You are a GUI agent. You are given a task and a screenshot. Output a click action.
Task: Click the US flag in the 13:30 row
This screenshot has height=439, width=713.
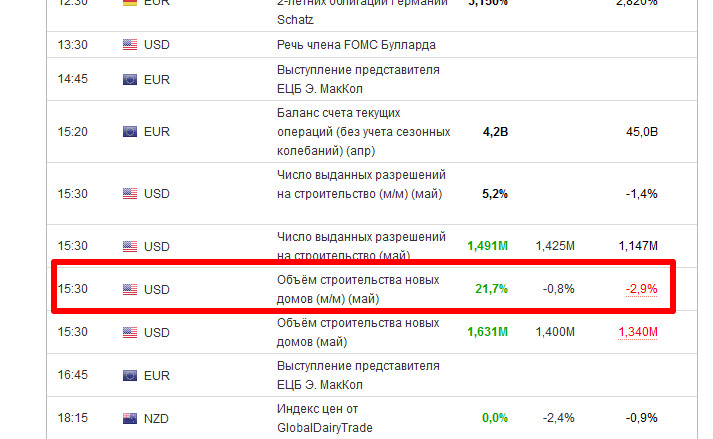[x=130, y=45]
